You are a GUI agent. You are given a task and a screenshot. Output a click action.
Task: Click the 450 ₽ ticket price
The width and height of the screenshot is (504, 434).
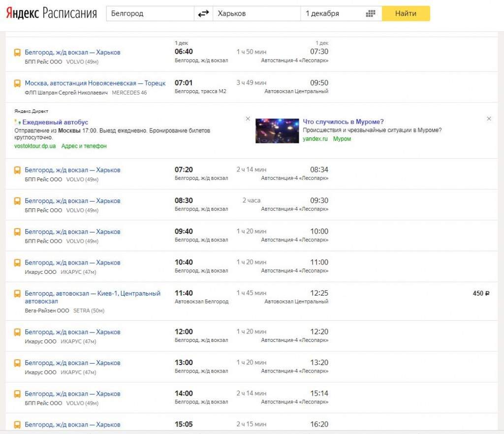(481, 293)
